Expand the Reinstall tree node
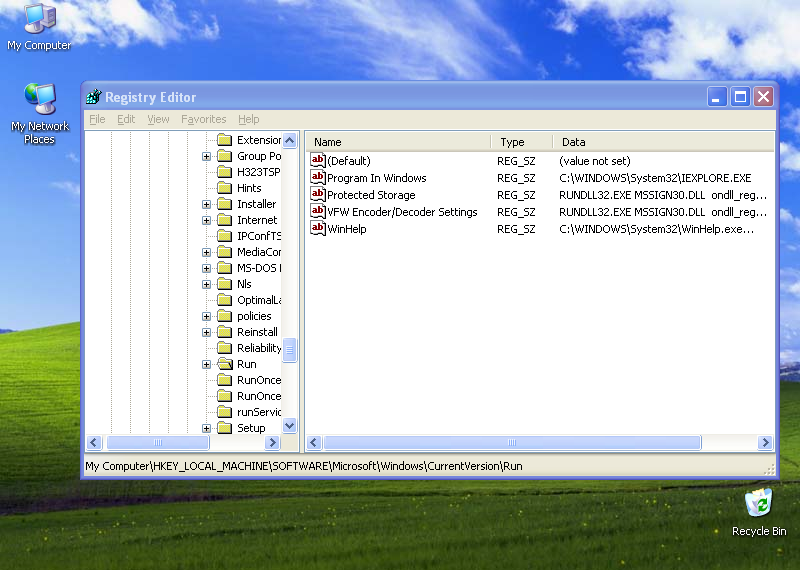This screenshot has height=570, width=800. [206, 332]
